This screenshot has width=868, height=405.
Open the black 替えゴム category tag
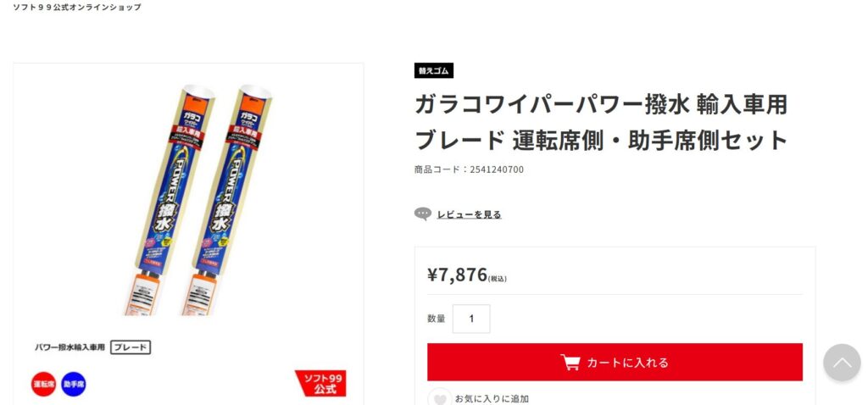click(x=434, y=71)
